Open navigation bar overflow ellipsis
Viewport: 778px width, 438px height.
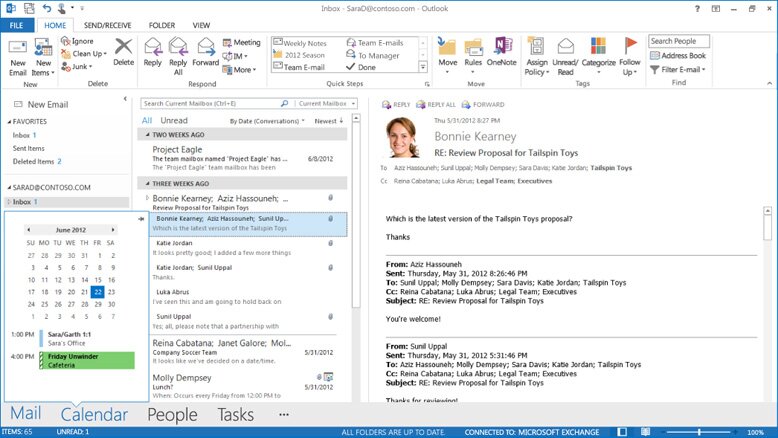pos(284,414)
